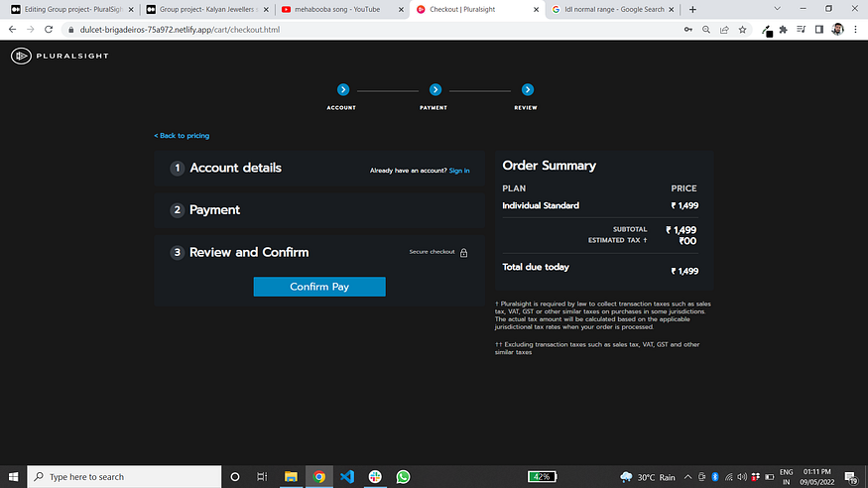Open Visual Studio Code from taskbar
Screen dimensions: 868x488
pos(347,476)
